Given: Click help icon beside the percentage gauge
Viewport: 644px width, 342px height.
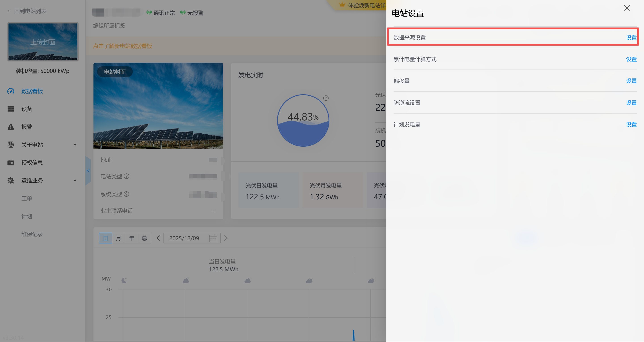Looking at the screenshot, I should click(x=326, y=98).
